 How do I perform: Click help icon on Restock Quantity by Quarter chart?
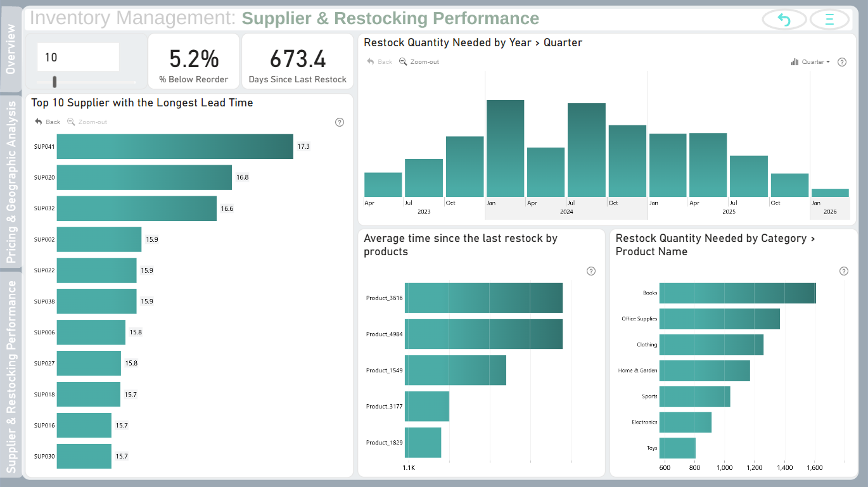point(842,62)
